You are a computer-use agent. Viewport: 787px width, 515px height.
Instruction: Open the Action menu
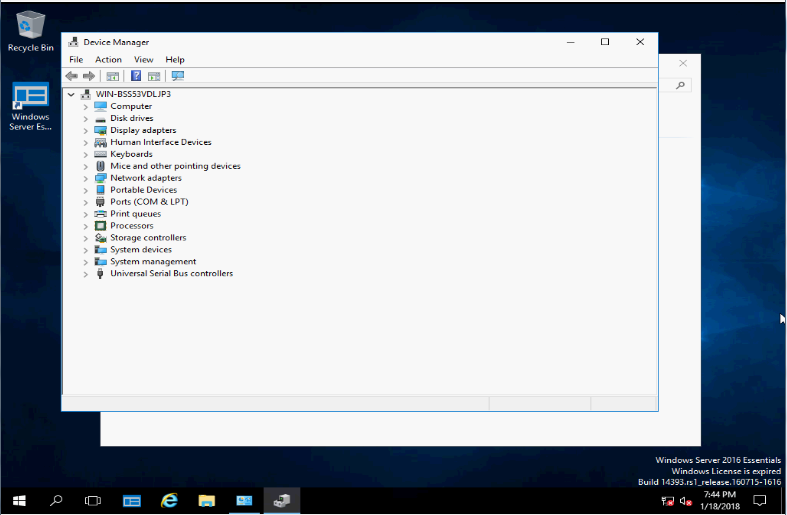(x=108, y=60)
